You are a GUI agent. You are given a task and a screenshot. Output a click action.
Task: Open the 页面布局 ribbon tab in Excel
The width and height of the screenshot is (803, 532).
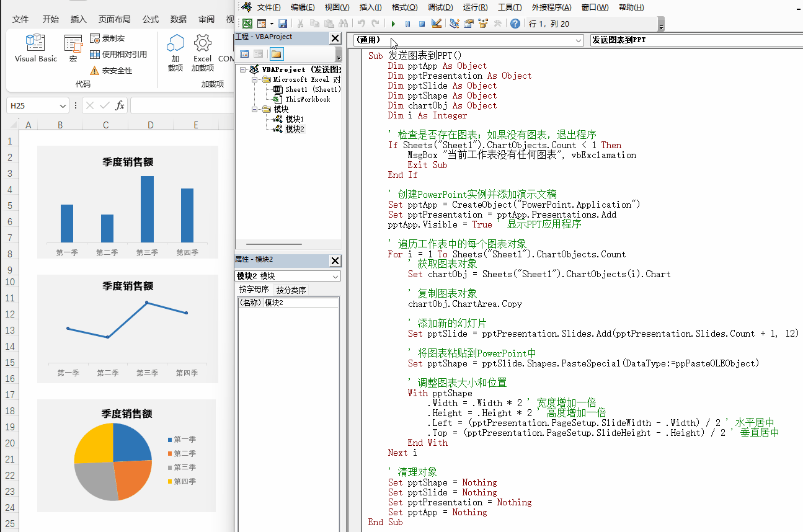pos(115,19)
